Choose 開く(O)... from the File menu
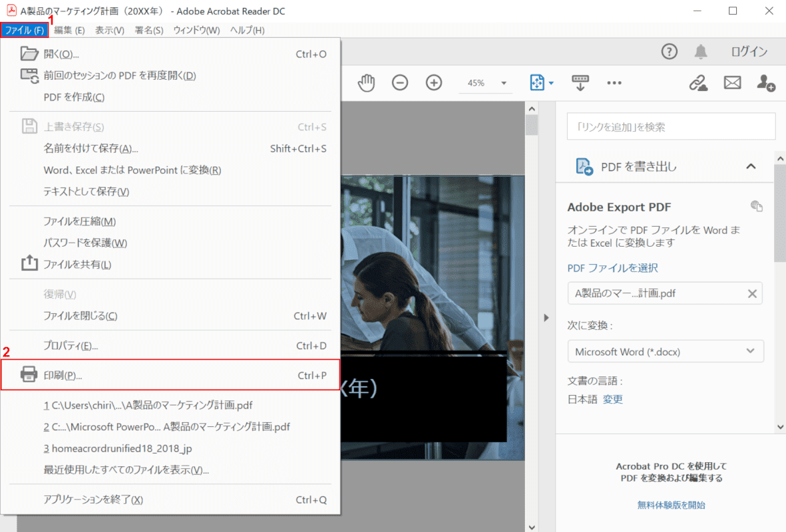Screen dimensions: 786x532 (x=170, y=54)
